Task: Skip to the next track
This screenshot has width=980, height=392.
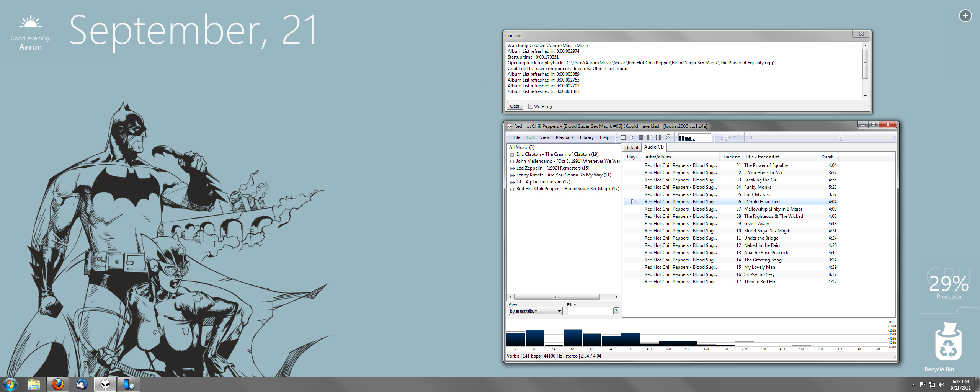Action: pyautogui.click(x=658, y=137)
